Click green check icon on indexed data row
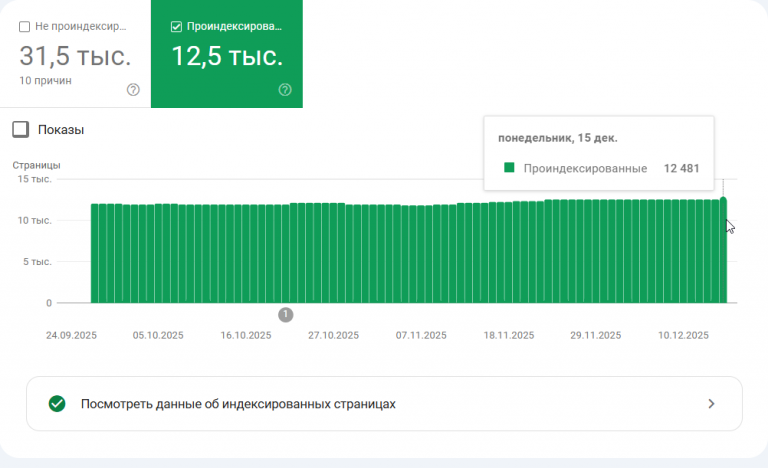The image size is (768, 468). click(x=57, y=404)
